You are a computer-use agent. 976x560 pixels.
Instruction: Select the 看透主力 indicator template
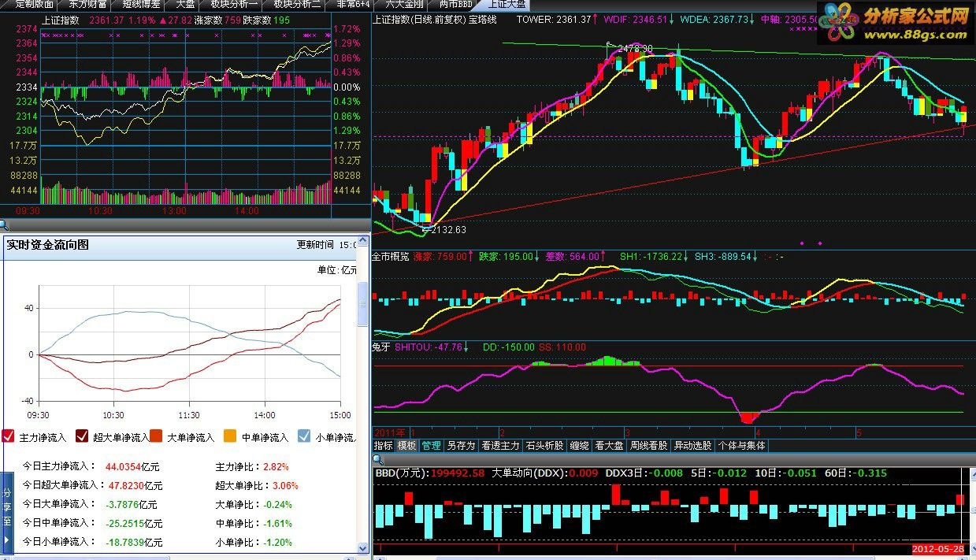[x=500, y=446]
